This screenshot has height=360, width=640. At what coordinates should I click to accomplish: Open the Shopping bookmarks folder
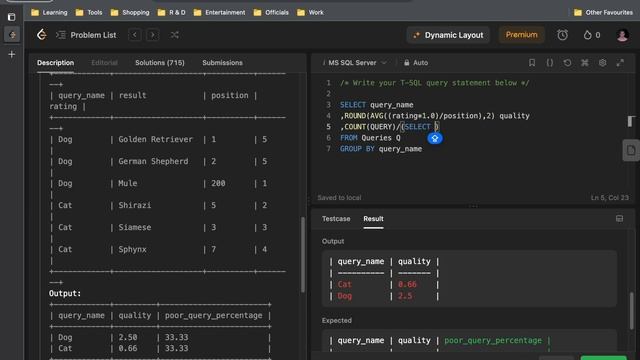(130, 13)
